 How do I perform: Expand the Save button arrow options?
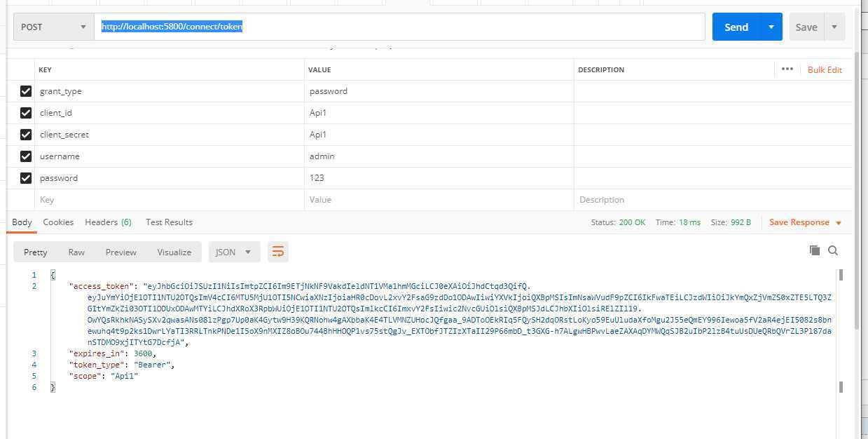coord(834,27)
